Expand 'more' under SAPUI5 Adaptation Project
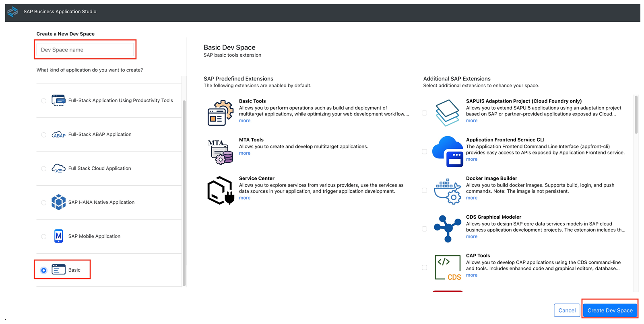 coord(472,121)
